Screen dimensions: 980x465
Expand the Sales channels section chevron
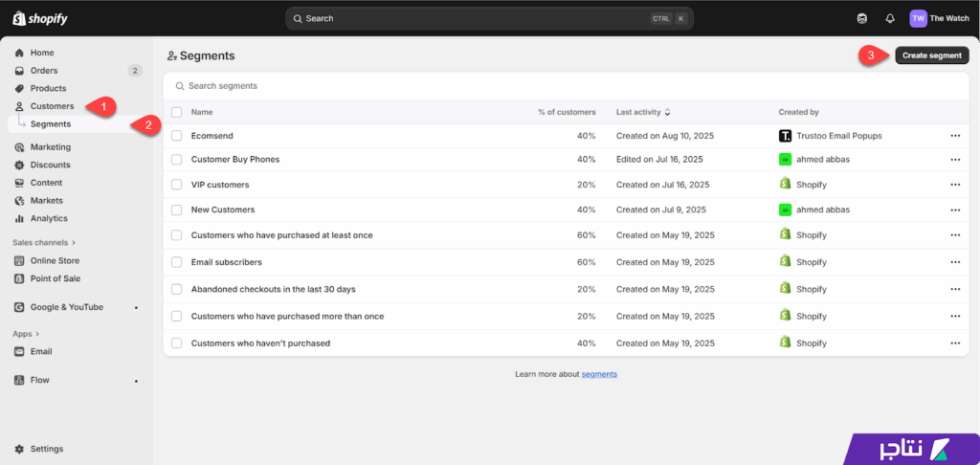tap(74, 243)
